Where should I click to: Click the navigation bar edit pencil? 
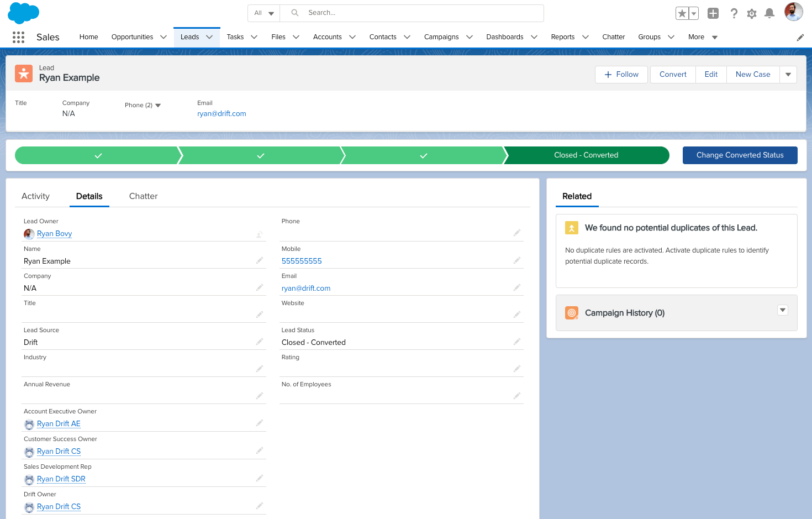pos(800,38)
